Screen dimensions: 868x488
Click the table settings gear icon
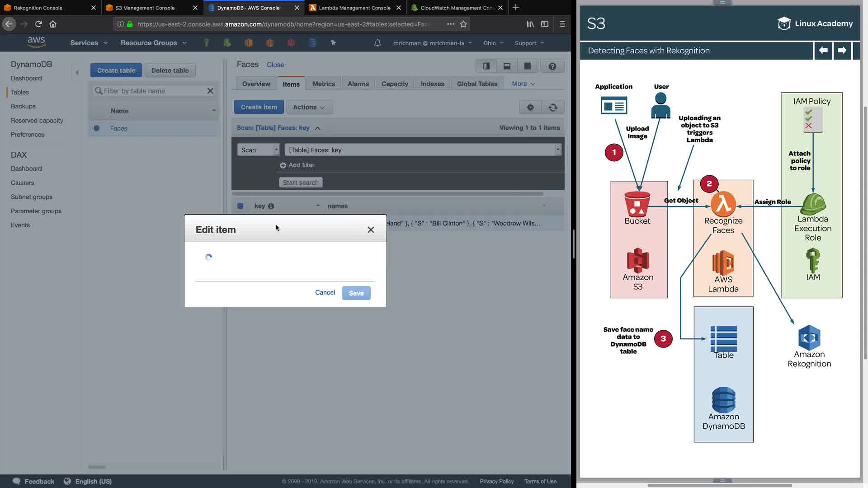[x=530, y=107]
